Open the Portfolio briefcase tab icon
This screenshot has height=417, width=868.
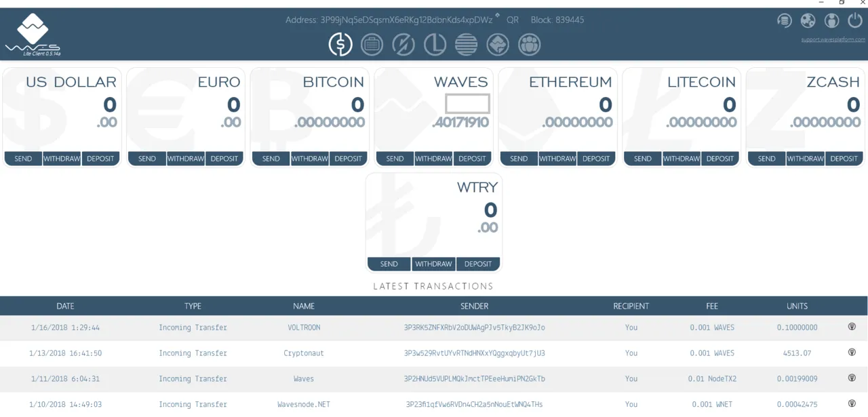372,45
